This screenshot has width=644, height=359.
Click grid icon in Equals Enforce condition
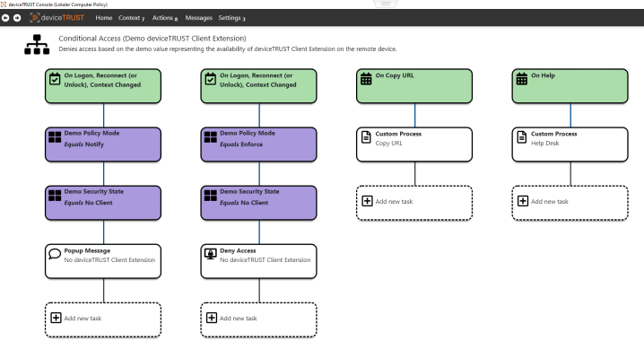pyautogui.click(x=210, y=136)
